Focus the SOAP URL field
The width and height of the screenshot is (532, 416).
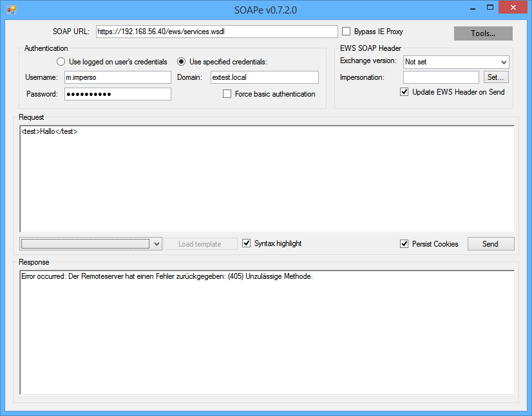(x=217, y=32)
